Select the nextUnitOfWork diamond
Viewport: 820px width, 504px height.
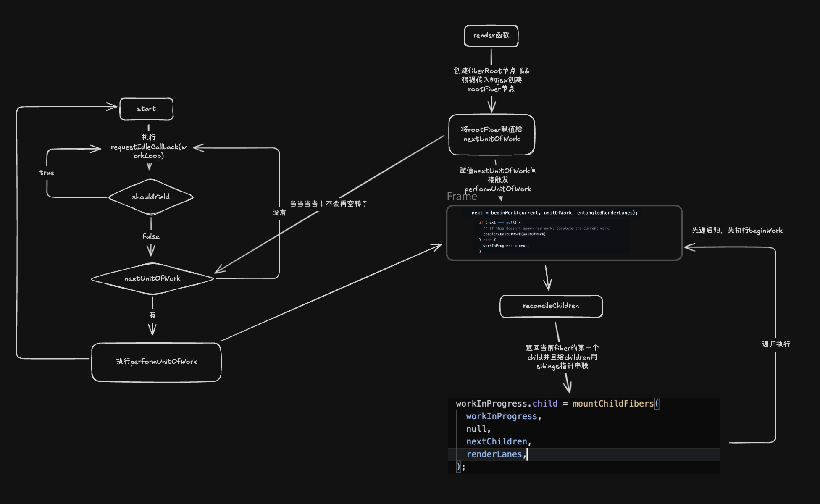click(152, 278)
